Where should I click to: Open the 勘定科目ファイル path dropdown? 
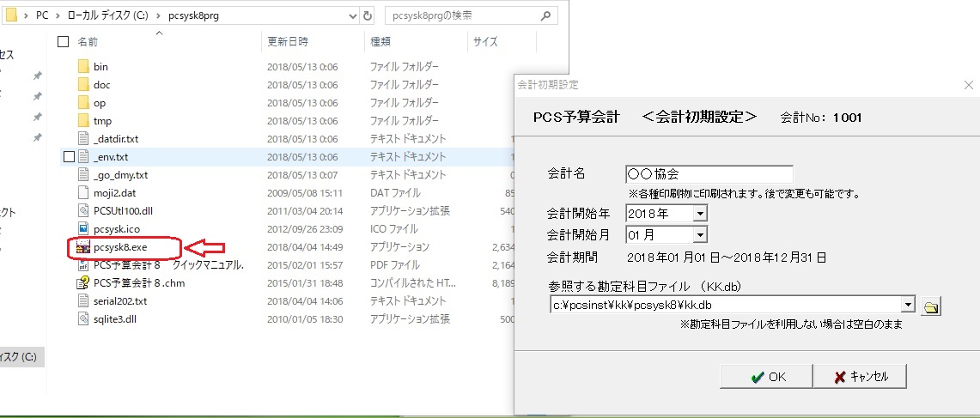[x=908, y=305]
